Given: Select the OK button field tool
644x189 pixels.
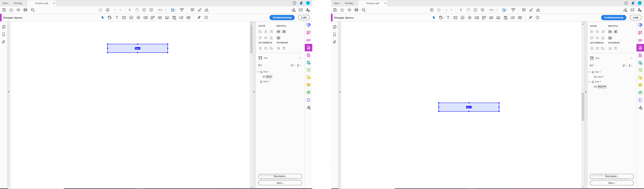Looking at the screenshot, I should pyautogui.click(x=160, y=18).
